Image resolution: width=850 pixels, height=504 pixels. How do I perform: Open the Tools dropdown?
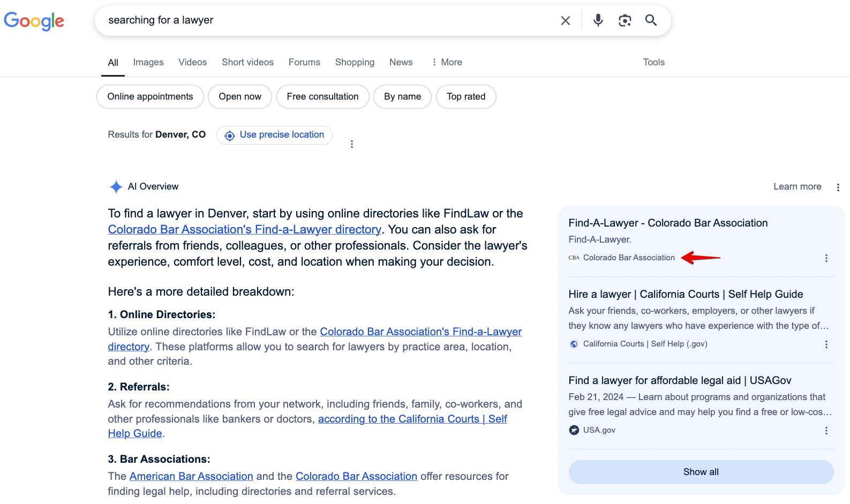(653, 62)
